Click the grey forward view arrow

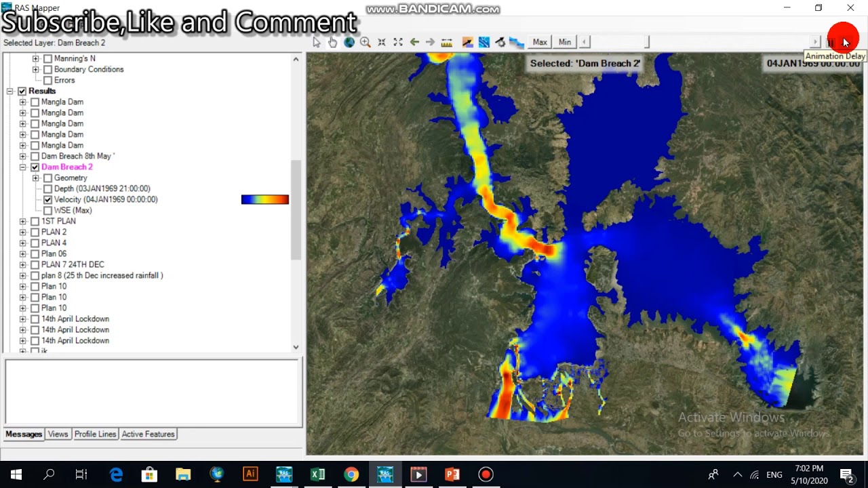pos(431,42)
